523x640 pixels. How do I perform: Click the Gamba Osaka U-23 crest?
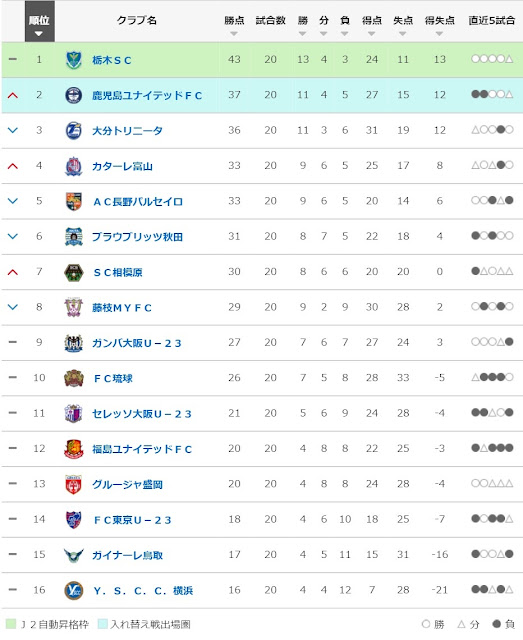(x=73, y=343)
